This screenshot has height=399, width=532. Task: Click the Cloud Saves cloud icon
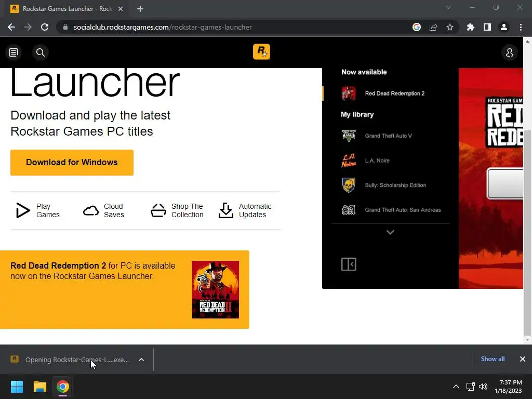[90, 211]
